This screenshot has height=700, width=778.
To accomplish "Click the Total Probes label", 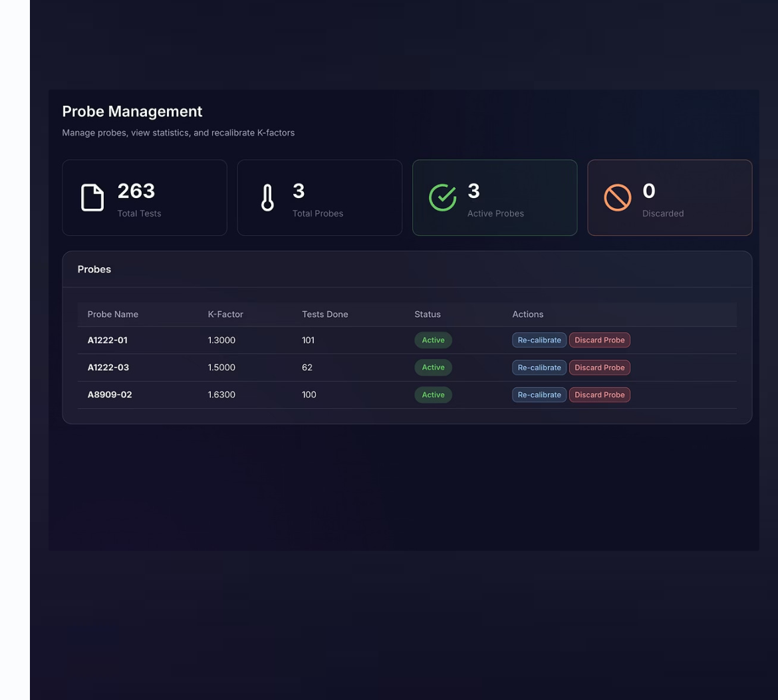I will click(x=318, y=213).
